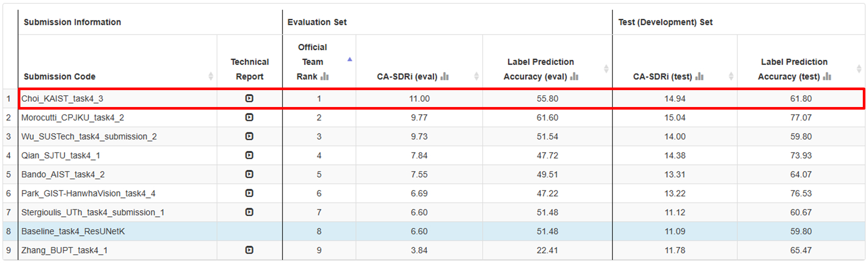Sort table by Submission Code column

(210, 76)
